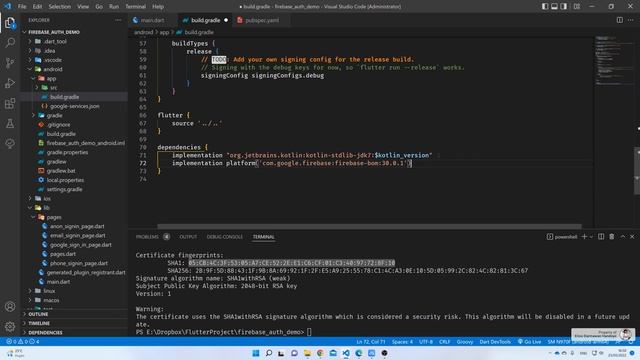Click UTF-8 encoding in status bar

point(426,342)
